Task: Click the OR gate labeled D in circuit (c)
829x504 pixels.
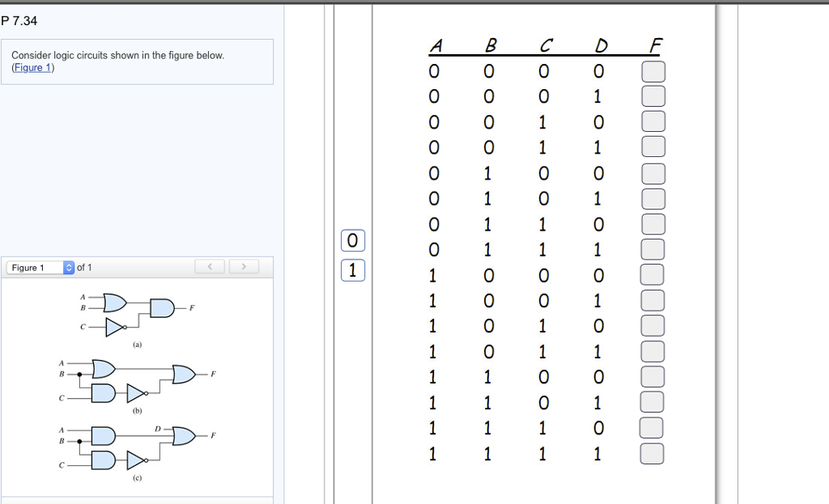Action: tap(182, 434)
